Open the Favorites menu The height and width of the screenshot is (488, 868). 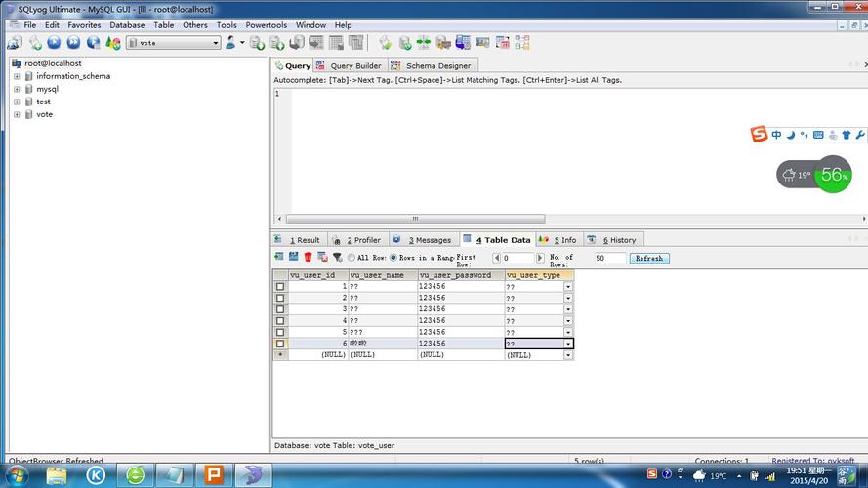[84, 25]
